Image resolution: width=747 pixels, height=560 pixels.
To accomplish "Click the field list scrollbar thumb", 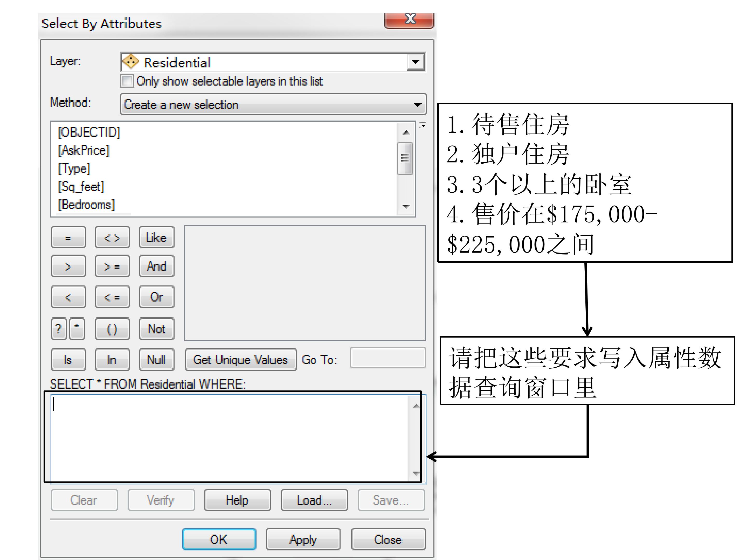I will [405, 158].
